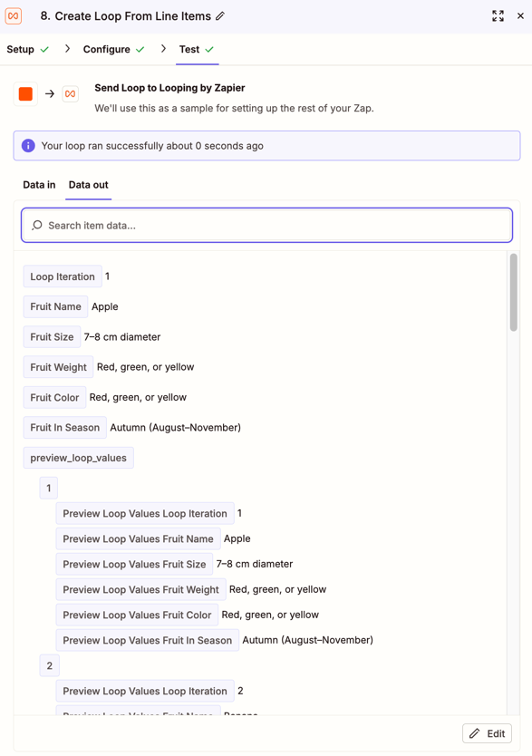Collapse item 1 under preview_loop_values
This screenshot has width=532, height=756.
[49, 488]
